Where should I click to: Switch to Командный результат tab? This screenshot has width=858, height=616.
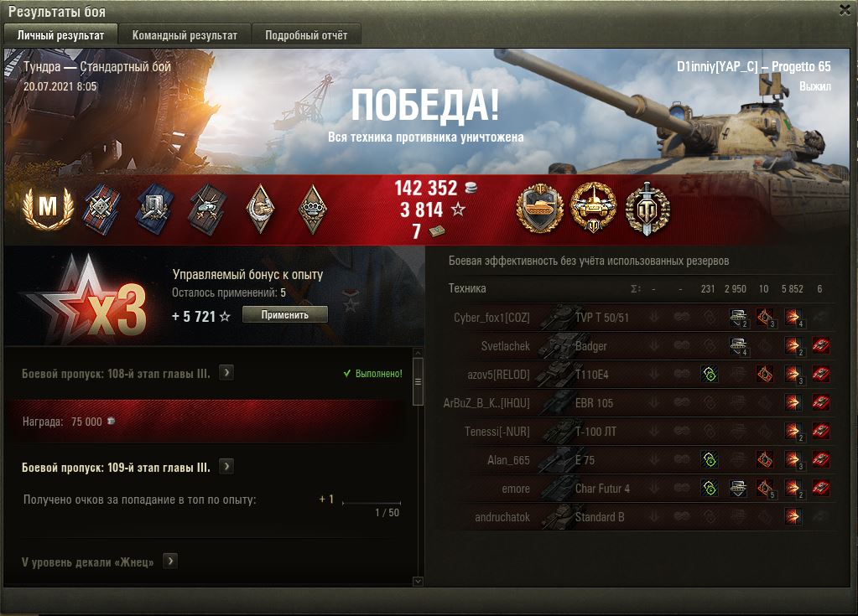coord(185,35)
